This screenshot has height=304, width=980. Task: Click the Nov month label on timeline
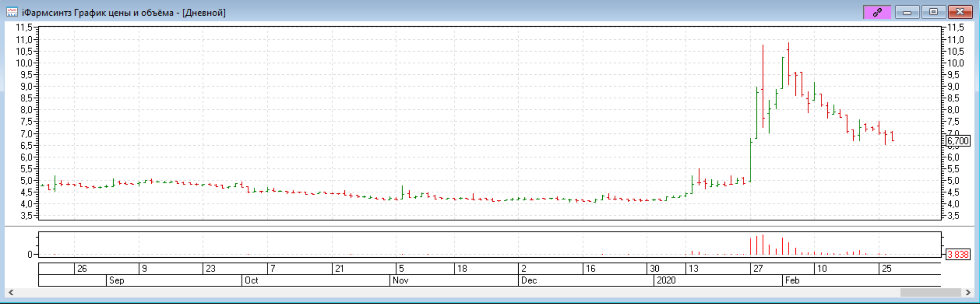tap(400, 280)
